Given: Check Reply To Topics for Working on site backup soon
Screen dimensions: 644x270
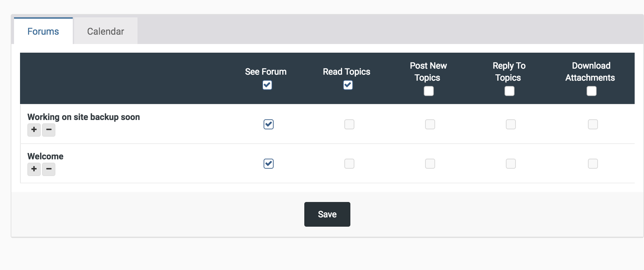Looking at the screenshot, I should [x=511, y=124].
